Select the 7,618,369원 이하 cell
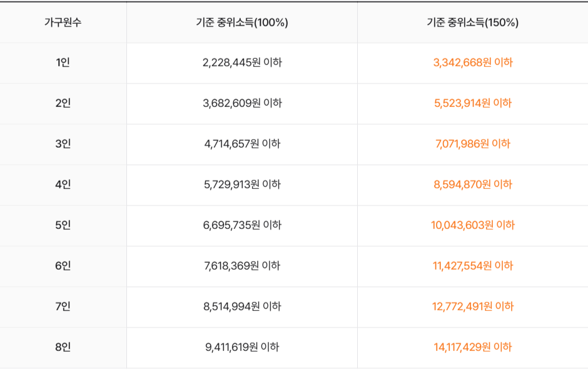Screen dimensions: 588x371 click(x=242, y=266)
